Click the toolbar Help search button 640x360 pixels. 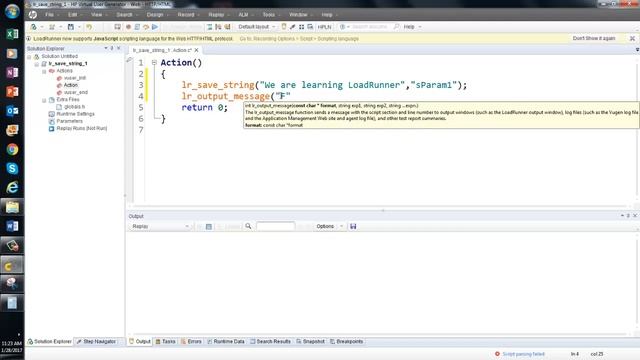click(409, 27)
